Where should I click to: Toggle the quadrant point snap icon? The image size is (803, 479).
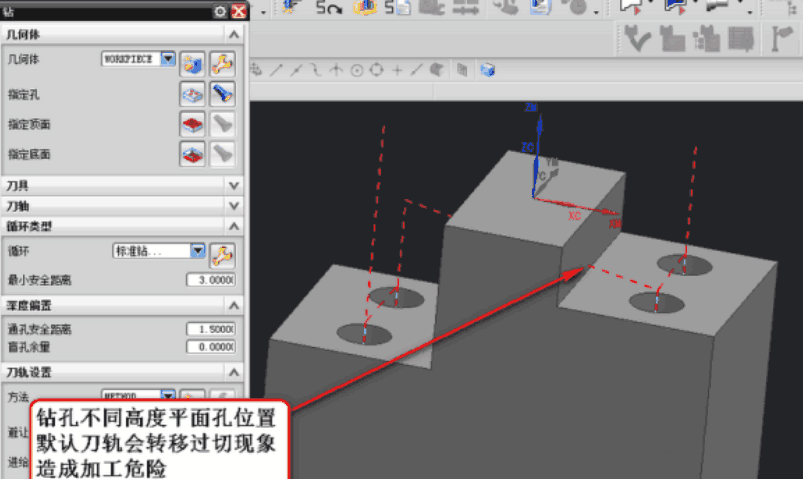point(376,70)
